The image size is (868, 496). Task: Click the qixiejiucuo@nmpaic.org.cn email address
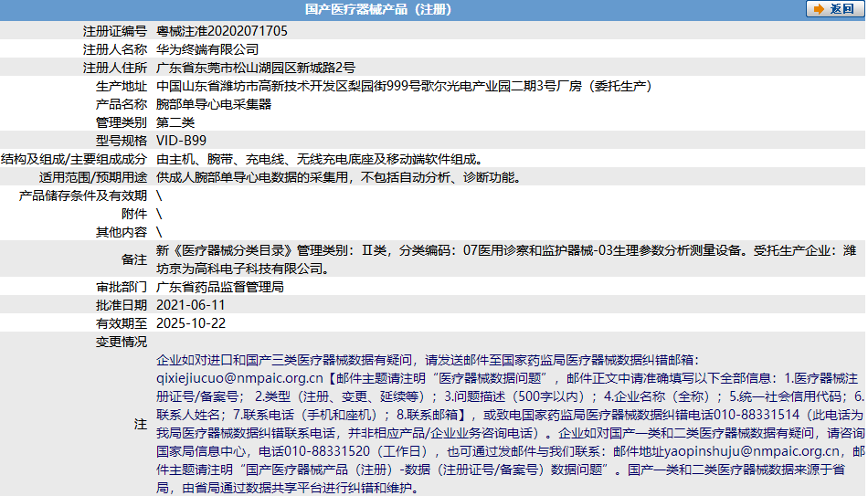tap(240, 376)
